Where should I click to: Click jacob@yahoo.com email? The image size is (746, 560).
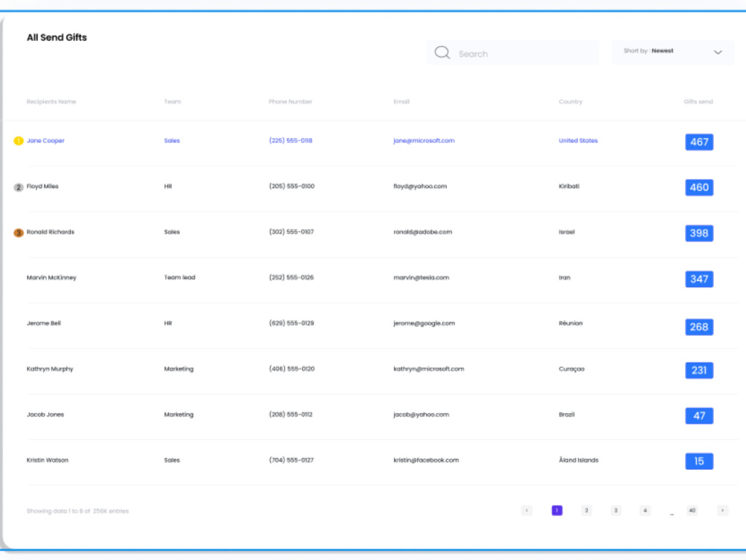tap(421, 415)
